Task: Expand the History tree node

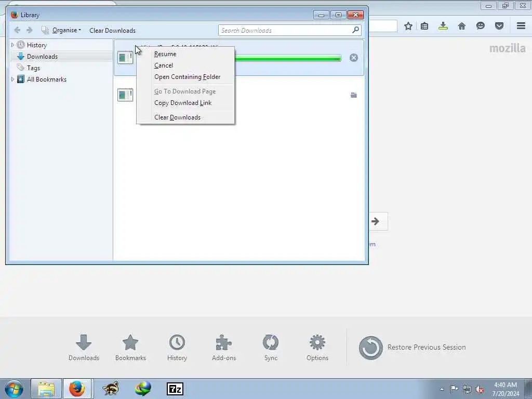Action: coord(12,45)
